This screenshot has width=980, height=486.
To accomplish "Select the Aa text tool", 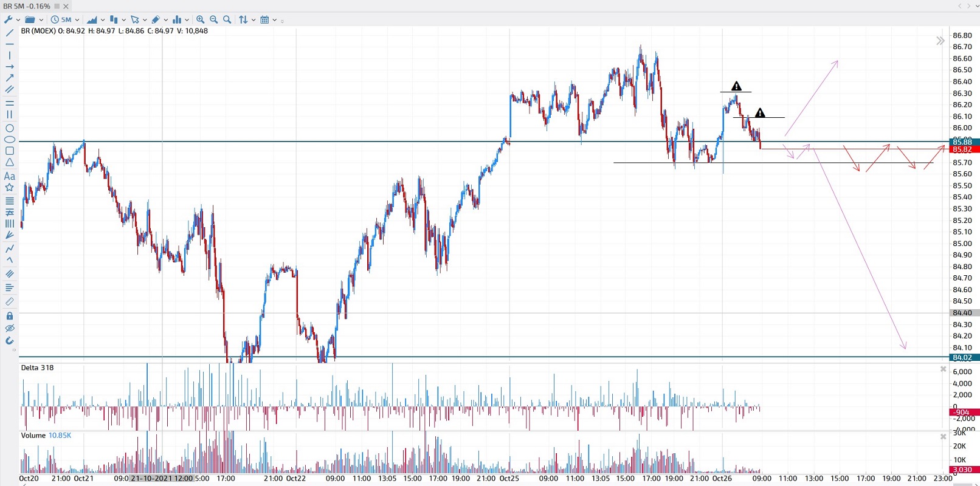I will point(9,176).
